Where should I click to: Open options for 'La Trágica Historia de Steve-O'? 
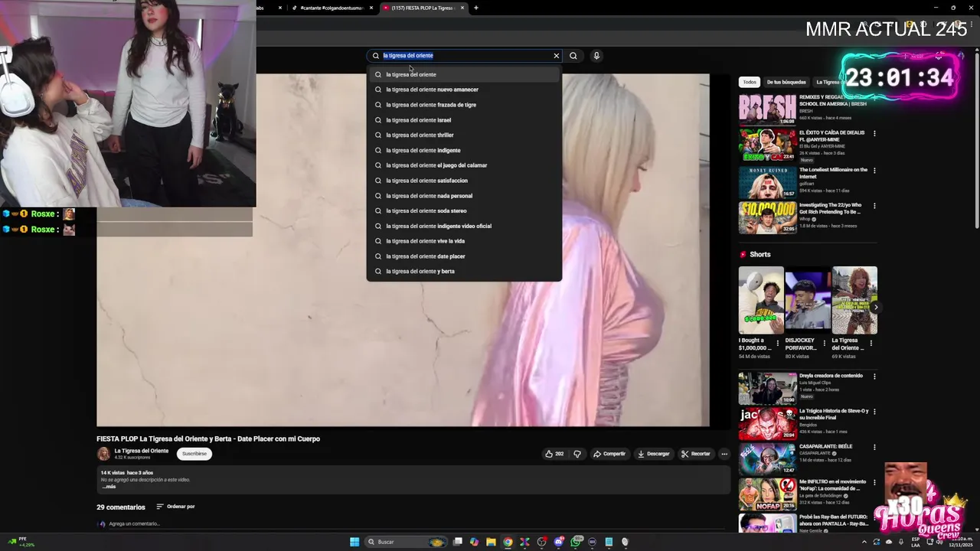coord(874,412)
